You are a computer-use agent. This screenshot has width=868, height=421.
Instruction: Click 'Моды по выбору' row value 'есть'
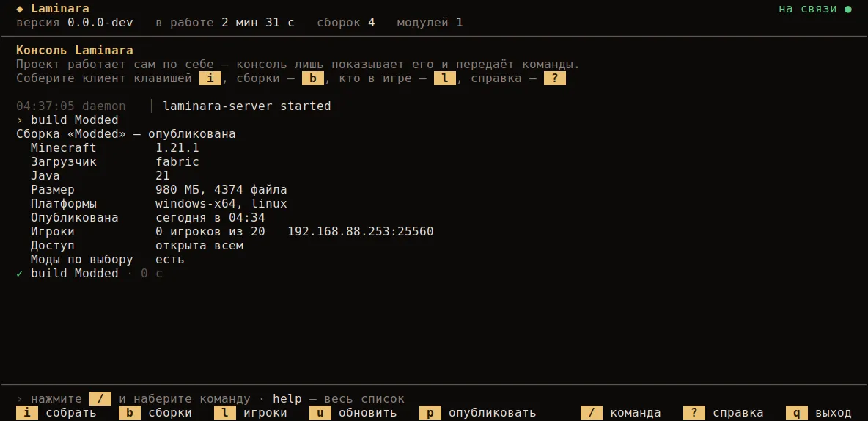point(170,259)
